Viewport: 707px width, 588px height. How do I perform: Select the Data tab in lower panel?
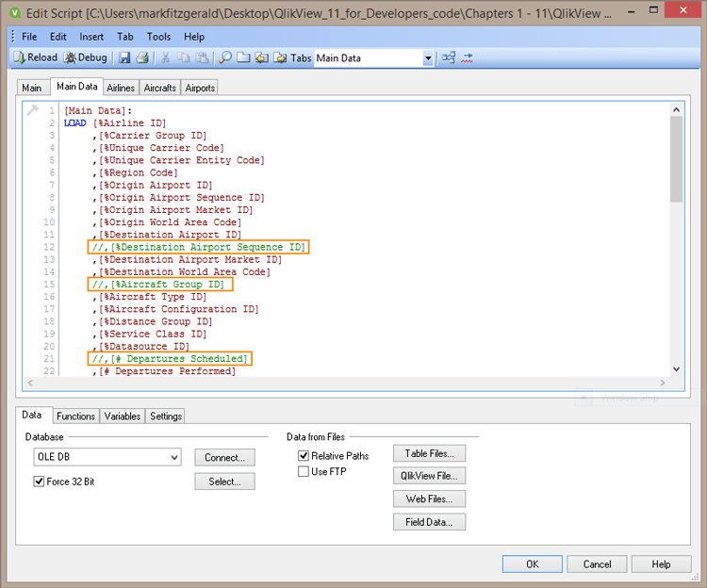31,415
